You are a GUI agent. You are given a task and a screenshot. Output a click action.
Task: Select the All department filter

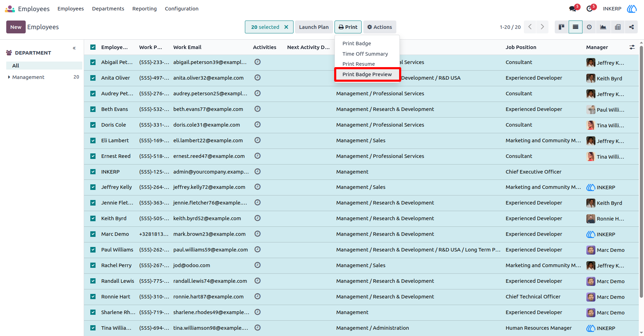44,66
